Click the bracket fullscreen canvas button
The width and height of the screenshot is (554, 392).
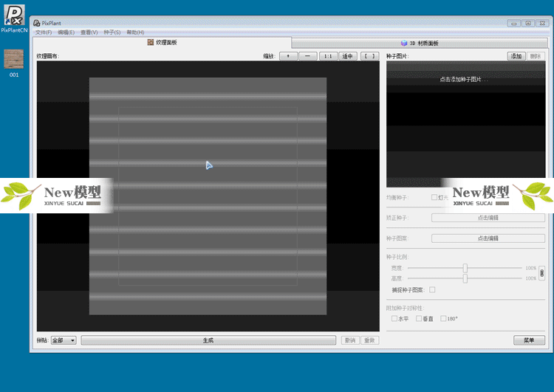(370, 56)
